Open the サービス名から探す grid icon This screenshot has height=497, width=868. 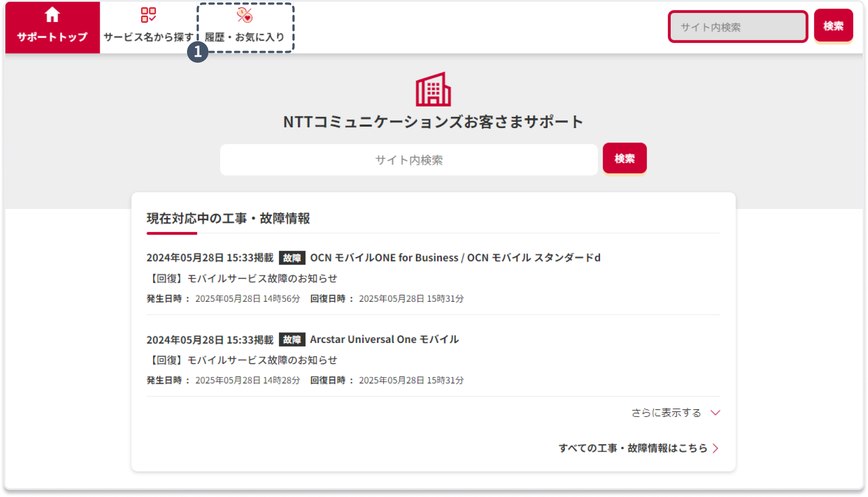[148, 15]
